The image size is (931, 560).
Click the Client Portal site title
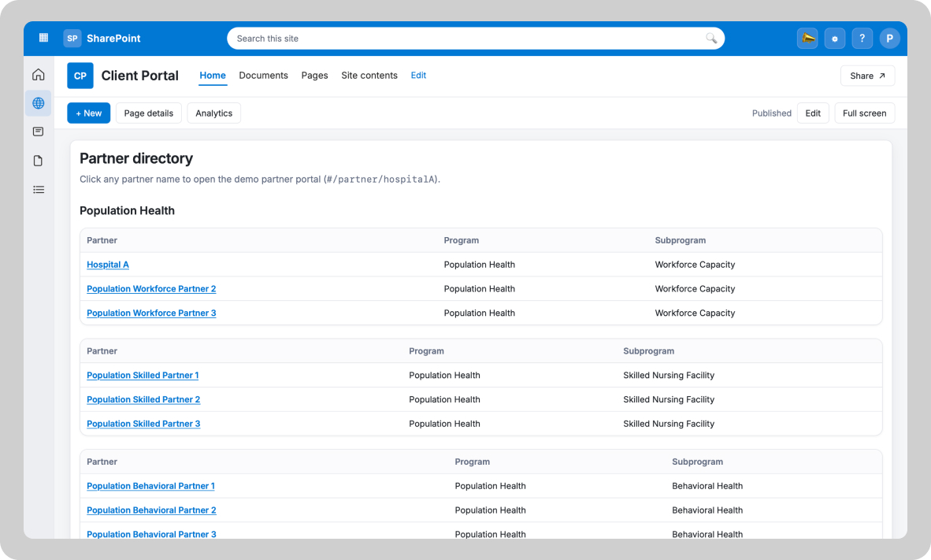pyautogui.click(x=139, y=76)
